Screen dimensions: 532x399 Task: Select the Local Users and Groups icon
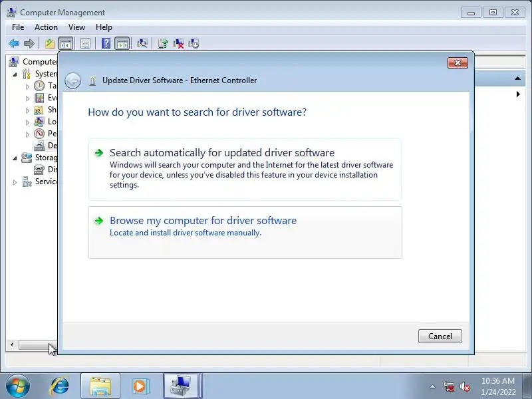pos(39,122)
